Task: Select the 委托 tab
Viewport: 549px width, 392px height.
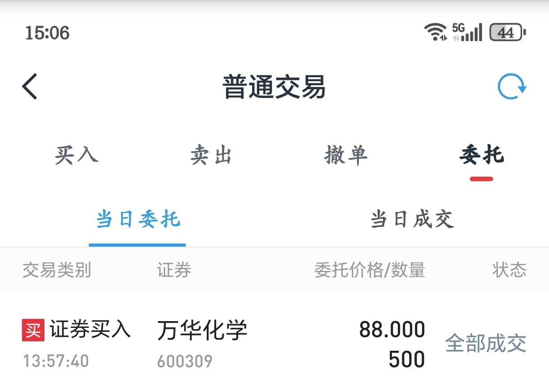Action: (x=482, y=155)
